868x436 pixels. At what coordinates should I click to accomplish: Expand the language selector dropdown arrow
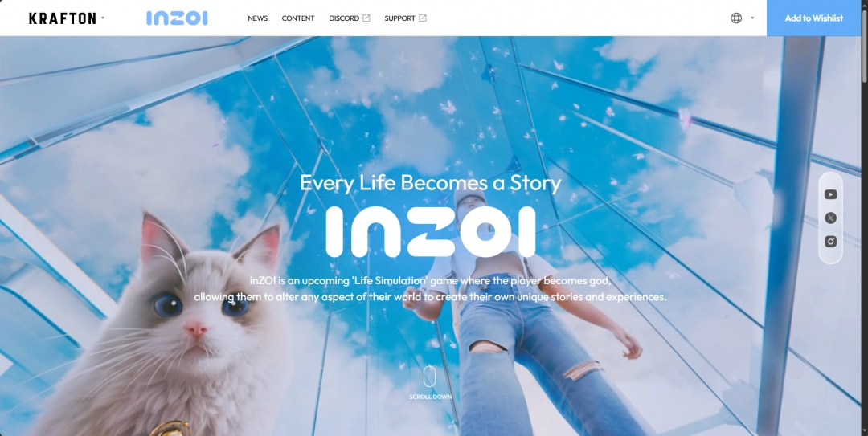tap(752, 18)
